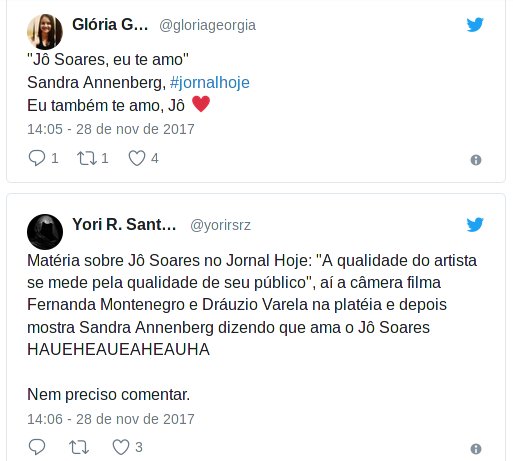The image size is (513, 461).
Task: Retweet Yori R. Sant's tweet
Action: (x=79, y=447)
